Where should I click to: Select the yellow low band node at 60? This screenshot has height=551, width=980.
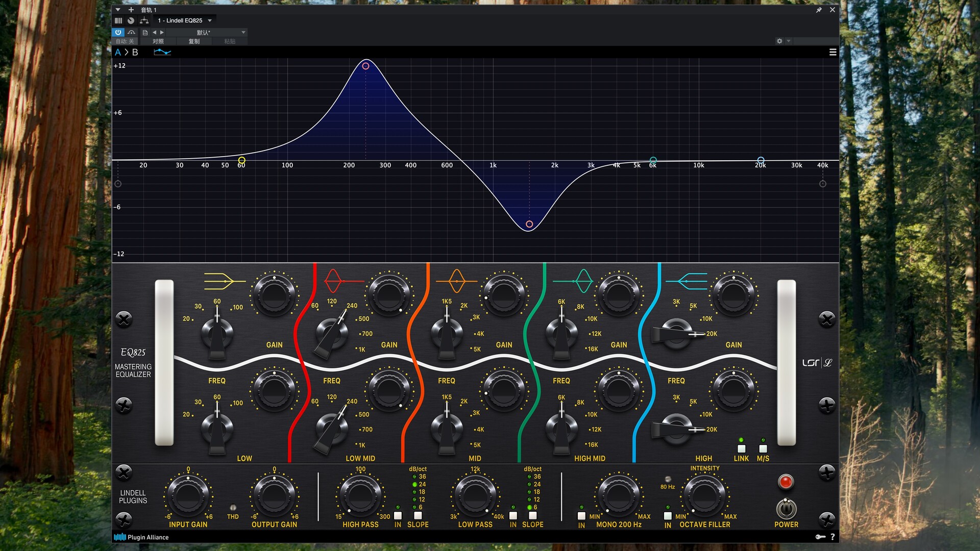(241, 160)
